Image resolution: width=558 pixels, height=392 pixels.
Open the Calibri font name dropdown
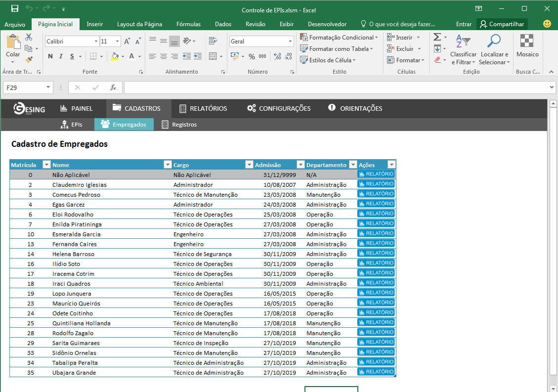point(96,42)
